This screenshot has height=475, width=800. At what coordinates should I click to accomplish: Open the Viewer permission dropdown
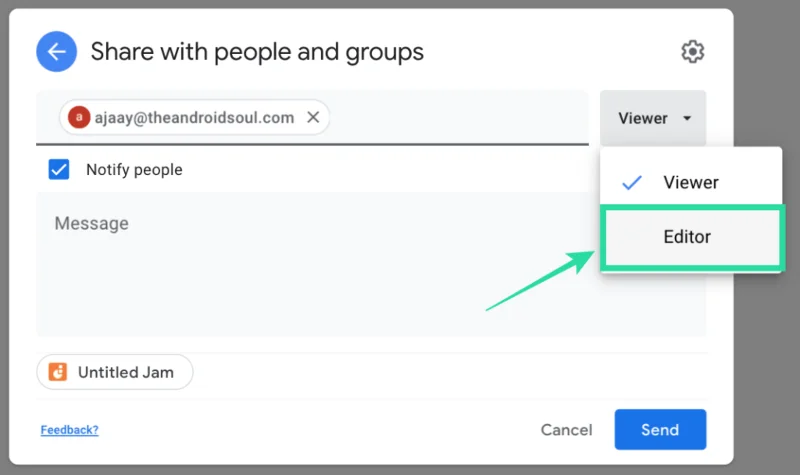pos(653,118)
